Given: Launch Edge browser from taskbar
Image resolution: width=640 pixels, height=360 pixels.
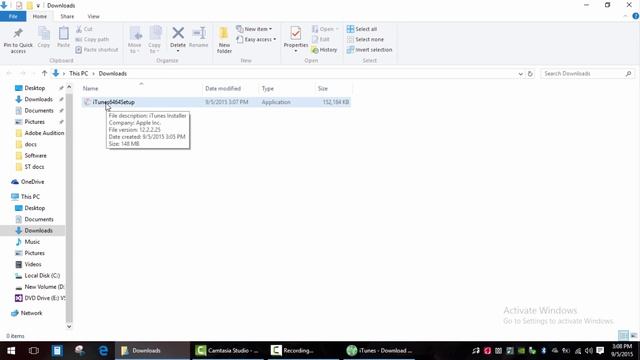Looking at the screenshot, I should tap(103, 351).
